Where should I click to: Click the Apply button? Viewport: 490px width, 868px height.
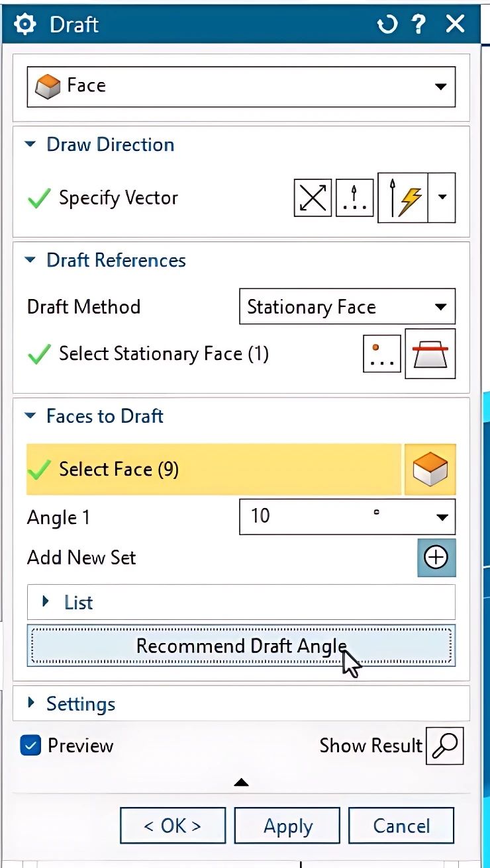click(x=287, y=826)
